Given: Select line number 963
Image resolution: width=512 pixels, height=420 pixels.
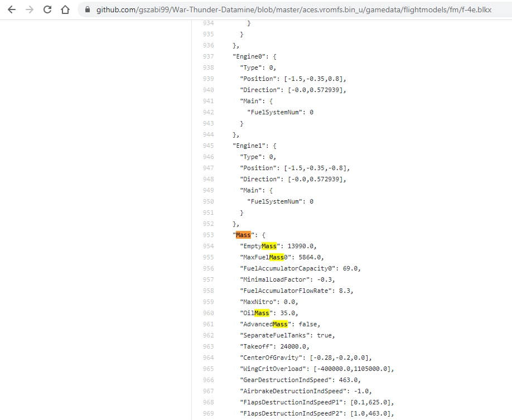Looking at the screenshot, I should pos(209,346).
